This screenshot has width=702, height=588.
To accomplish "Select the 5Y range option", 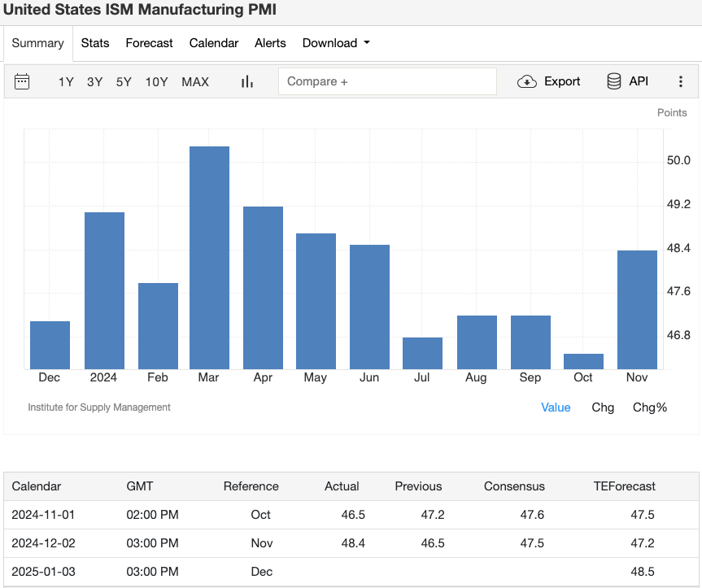I will (x=123, y=81).
